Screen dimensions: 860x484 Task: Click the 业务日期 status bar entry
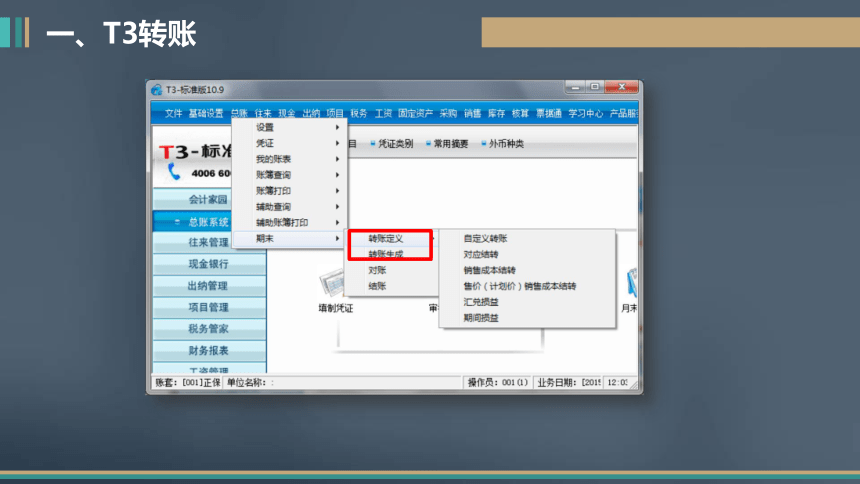568,382
